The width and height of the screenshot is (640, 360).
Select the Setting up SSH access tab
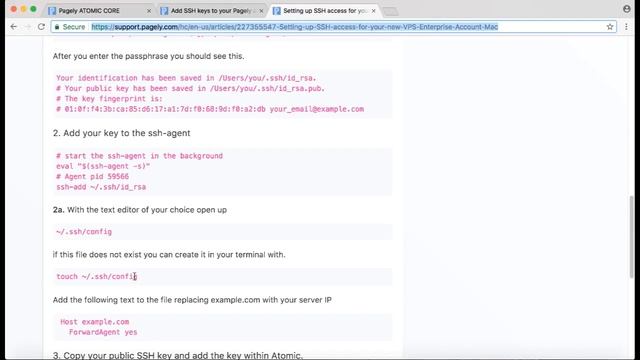tap(325, 11)
